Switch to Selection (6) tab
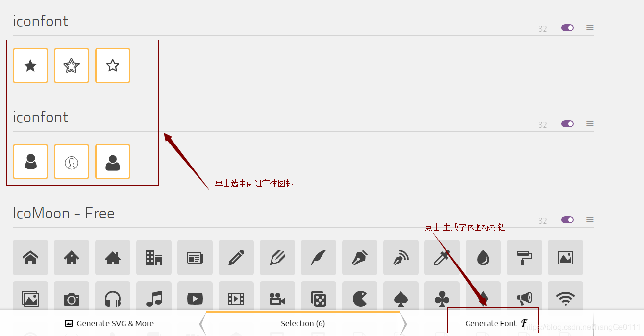644x336 pixels. [x=303, y=323]
